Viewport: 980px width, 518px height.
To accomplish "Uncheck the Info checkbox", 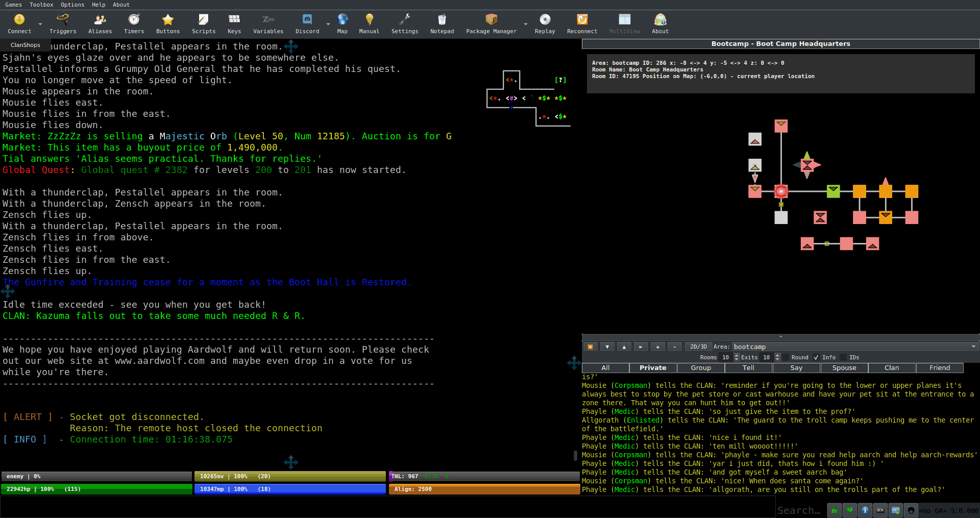I will [x=816, y=357].
